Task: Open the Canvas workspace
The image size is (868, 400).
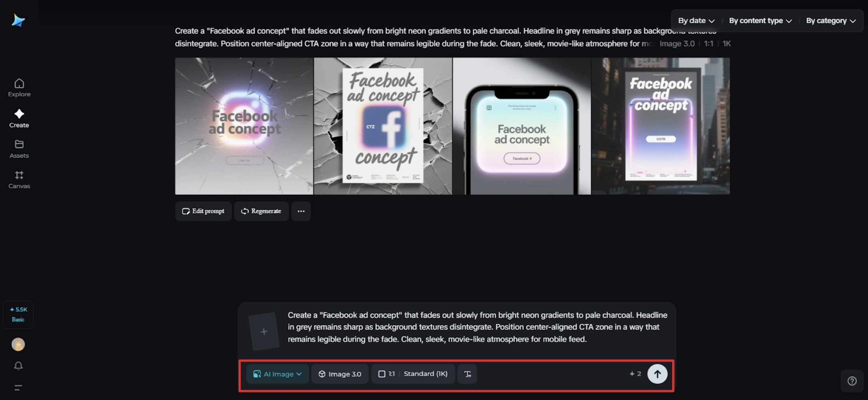Action: [19, 180]
